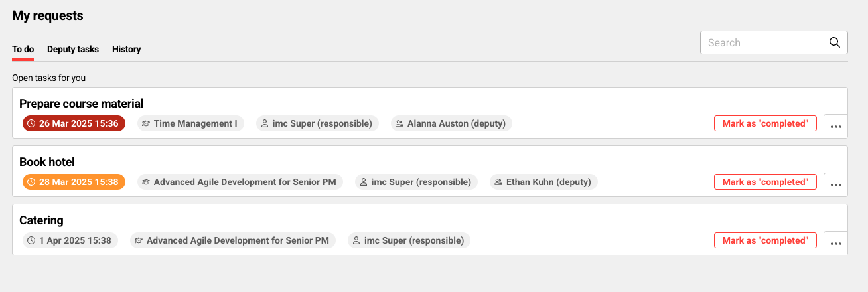The height and width of the screenshot is (292, 868).
Task: Click the clock icon on Catering due date
Action: [x=31, y=240]
